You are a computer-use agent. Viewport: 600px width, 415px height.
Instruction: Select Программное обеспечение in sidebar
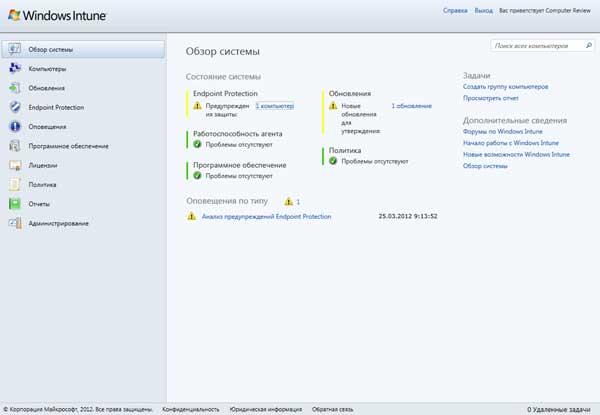68,146
